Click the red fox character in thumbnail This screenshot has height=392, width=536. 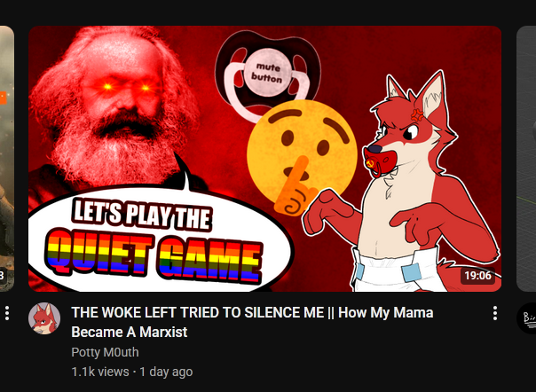404,183
